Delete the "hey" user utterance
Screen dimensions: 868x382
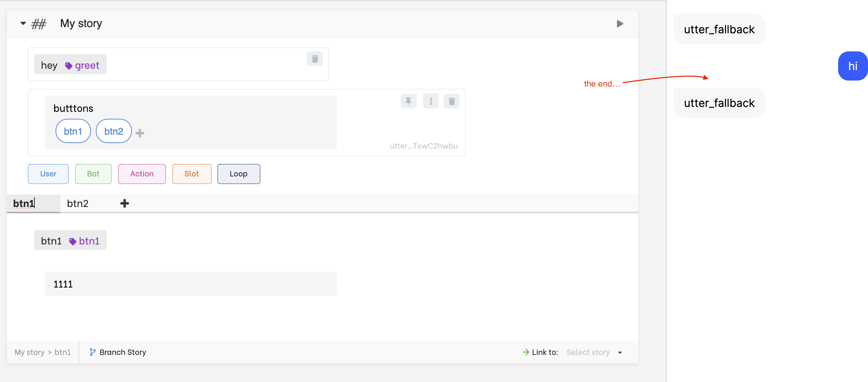point(315,59)
